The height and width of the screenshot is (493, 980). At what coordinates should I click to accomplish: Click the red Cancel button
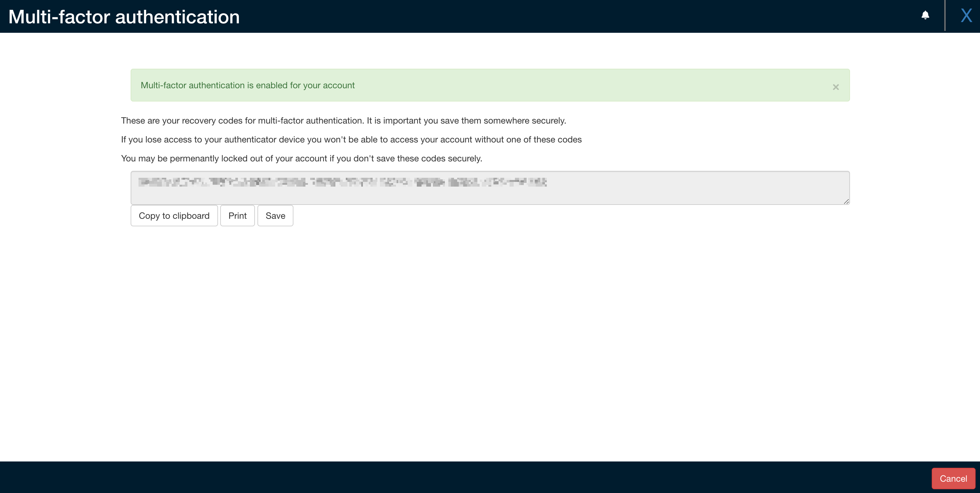tap(953, 478)
